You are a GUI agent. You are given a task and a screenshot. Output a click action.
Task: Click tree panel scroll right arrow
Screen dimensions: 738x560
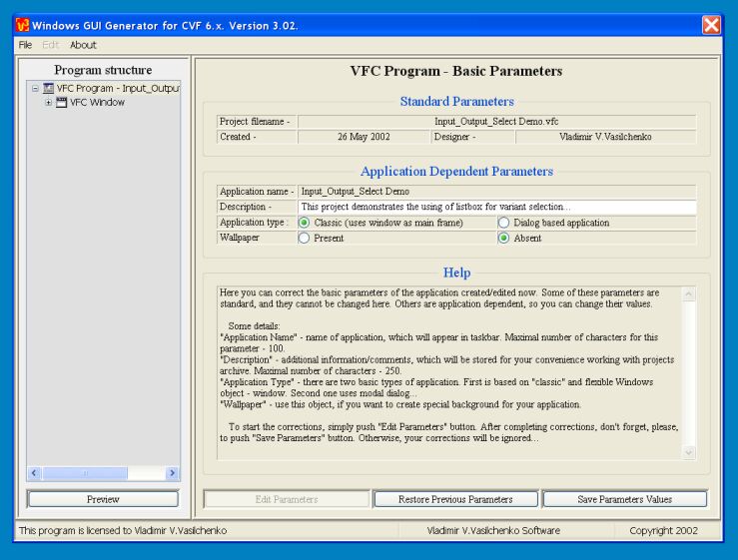tap(172, 472)
